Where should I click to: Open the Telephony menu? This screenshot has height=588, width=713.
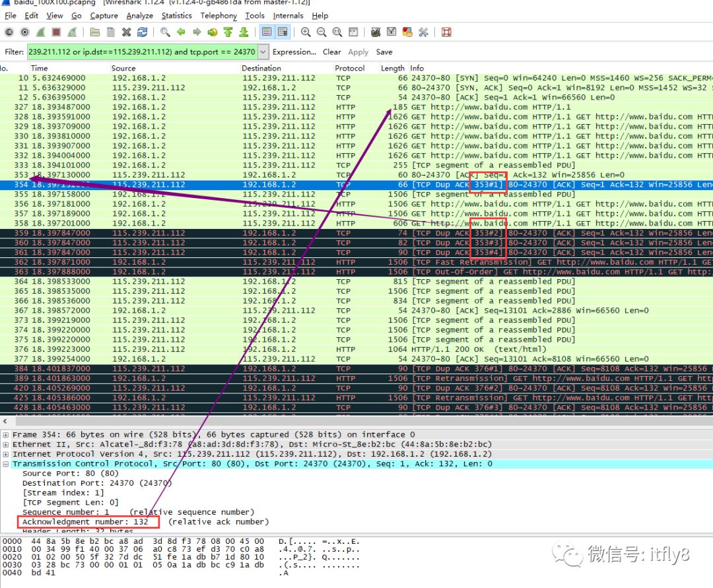219,16
